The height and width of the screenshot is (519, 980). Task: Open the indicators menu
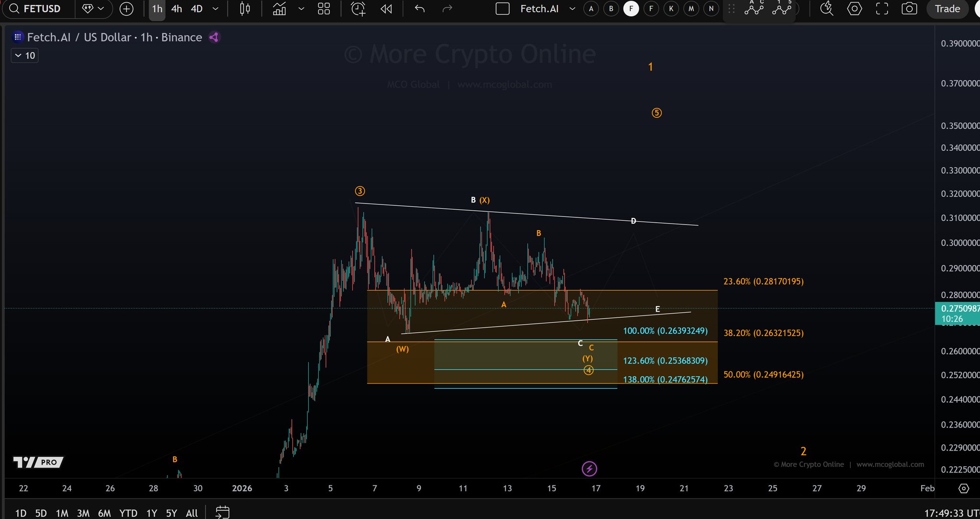tap(279, 9)
